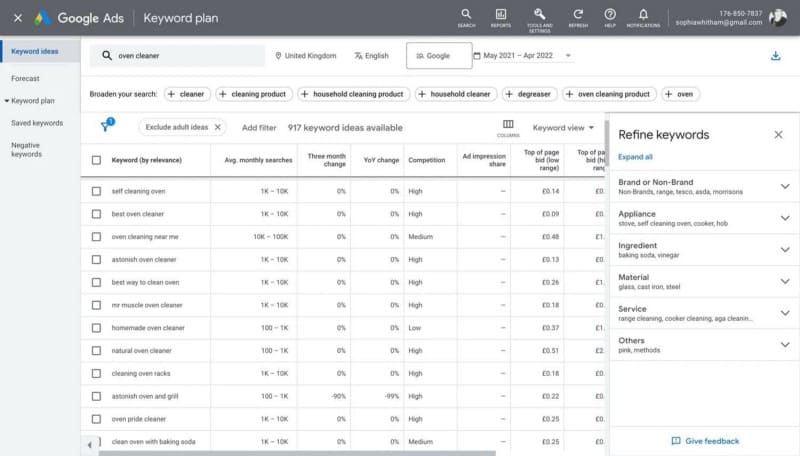Open the Notifications bell

[643, 18]
